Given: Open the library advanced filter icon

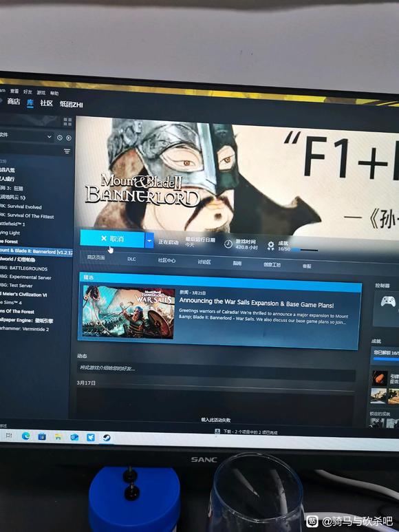Looking at the screenshot, I should [x=67, y=151].
